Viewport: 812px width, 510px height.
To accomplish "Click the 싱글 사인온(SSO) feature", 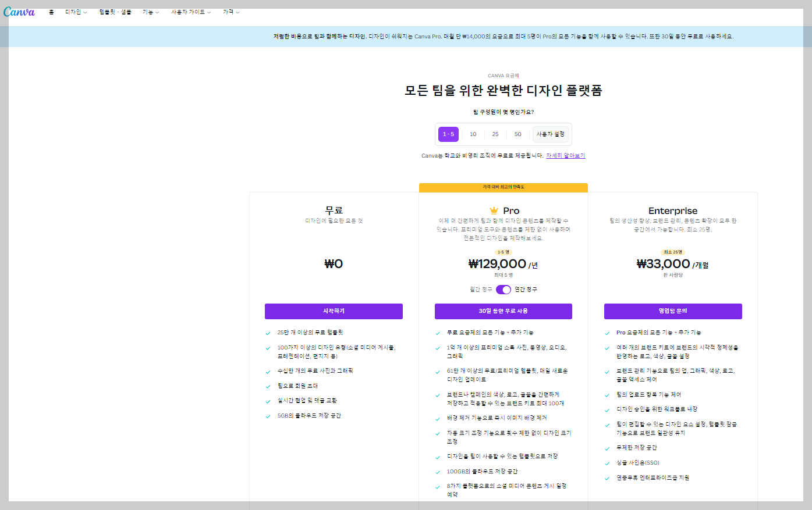I will [x=638, y=463].
